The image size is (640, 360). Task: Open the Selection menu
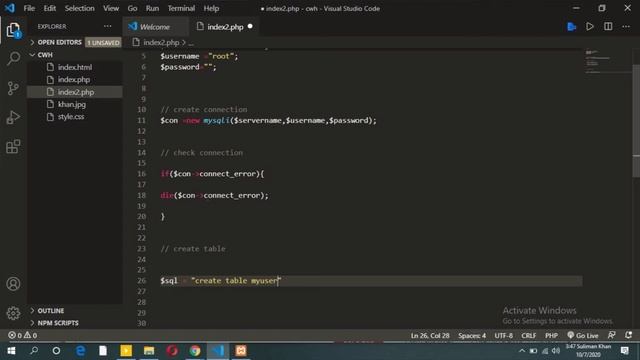80,8
